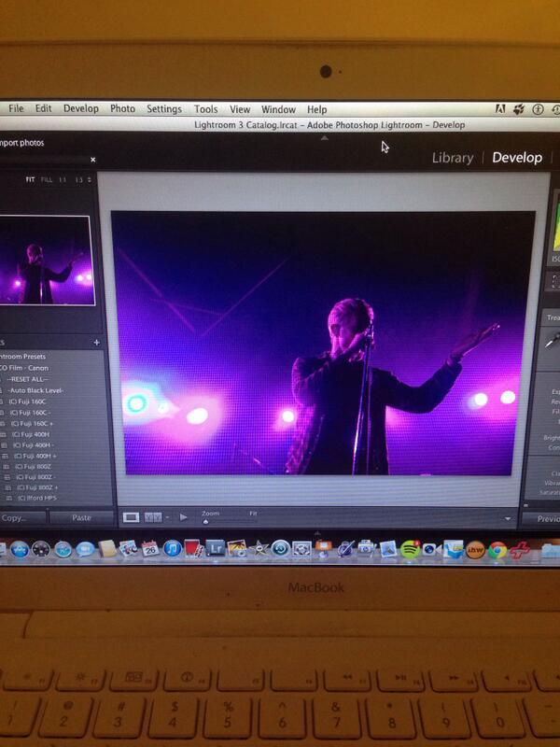This screenshot has width=560, height=747.
Task: Start the slideshow play button
Action: (x=183, y=517)
